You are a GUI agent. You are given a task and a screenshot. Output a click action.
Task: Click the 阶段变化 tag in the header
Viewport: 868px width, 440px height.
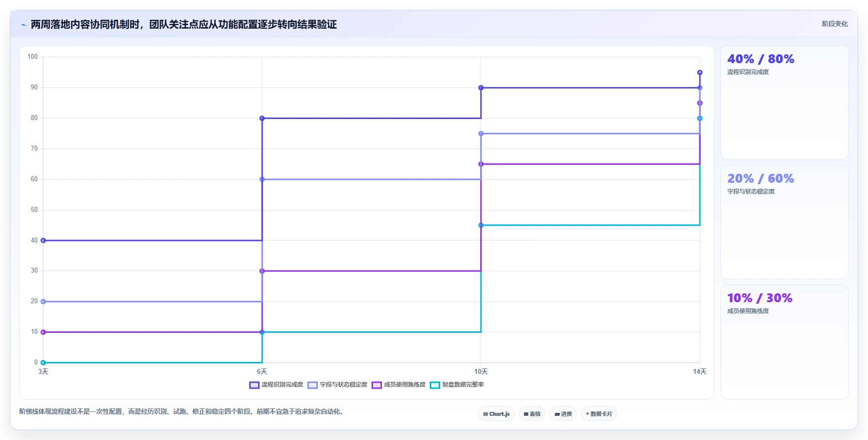(x=834, y=24)
